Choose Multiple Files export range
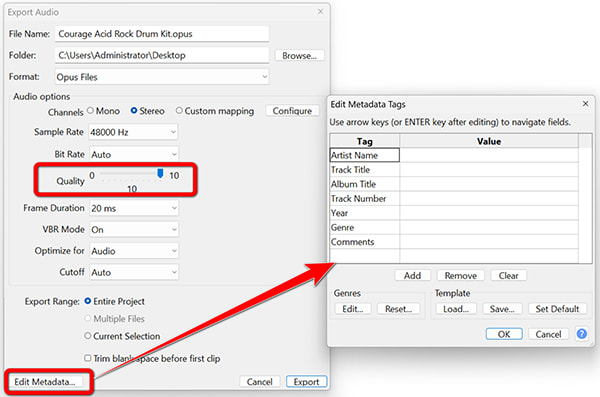The height and width of the screenshot is (397, 600). (88, 318)
